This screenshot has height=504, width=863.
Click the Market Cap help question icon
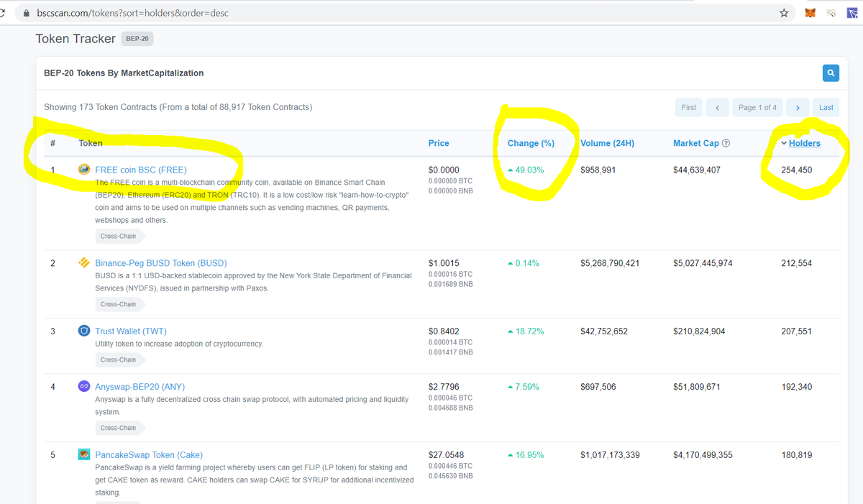(x=726, y=143)
